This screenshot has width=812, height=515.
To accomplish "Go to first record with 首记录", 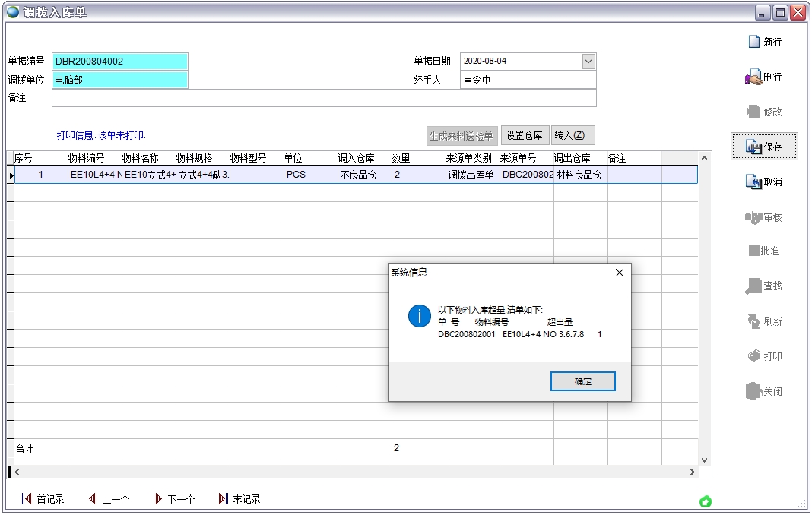I will pyautogui.click(x=43, y=499).
